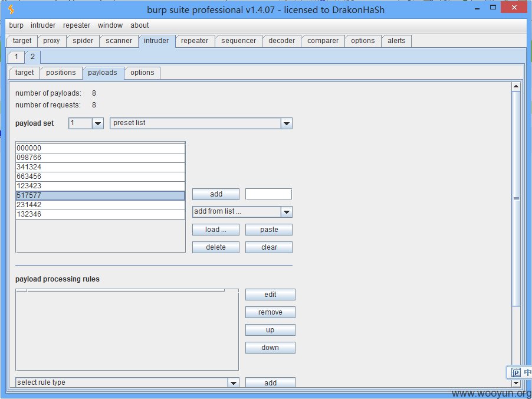Open the about menu
The image size is (532, 399).
coord(140,25)
